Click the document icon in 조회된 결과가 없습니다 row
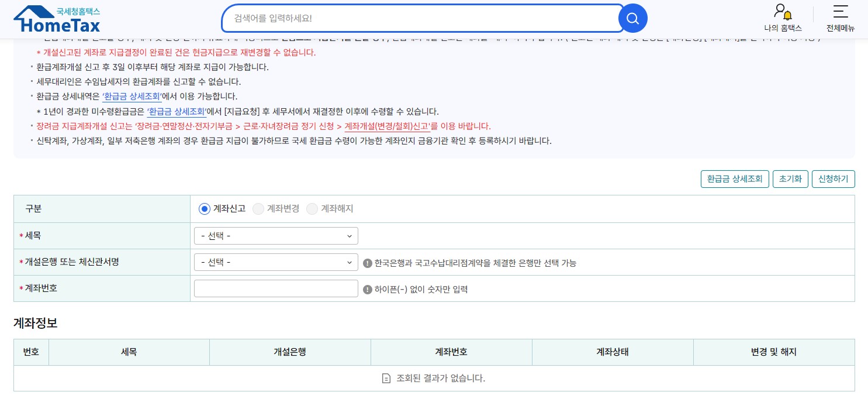This screenshot has width=868, height=409. pos(386,378)
